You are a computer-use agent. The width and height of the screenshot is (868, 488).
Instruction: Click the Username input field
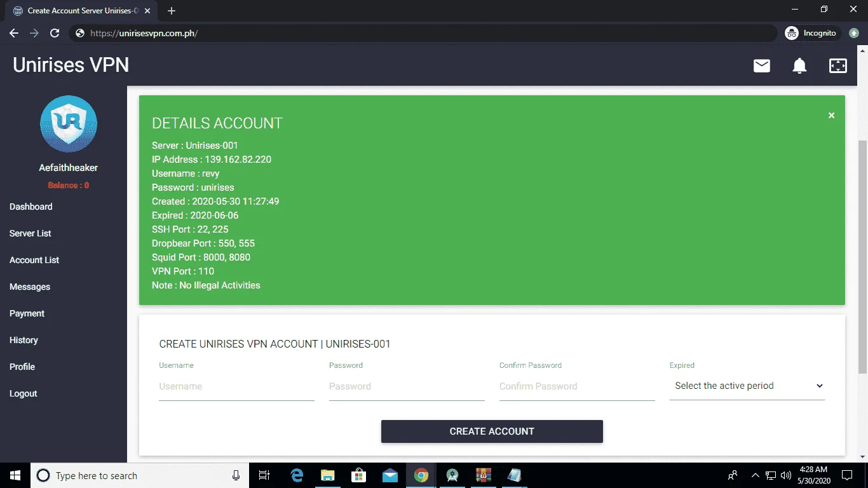point(236,386)
